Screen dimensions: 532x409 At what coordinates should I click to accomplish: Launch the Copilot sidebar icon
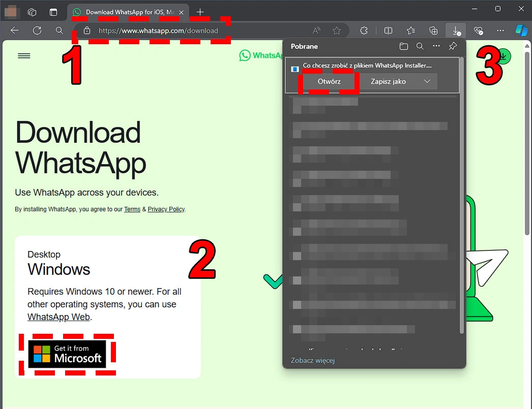tap(521, 30)
